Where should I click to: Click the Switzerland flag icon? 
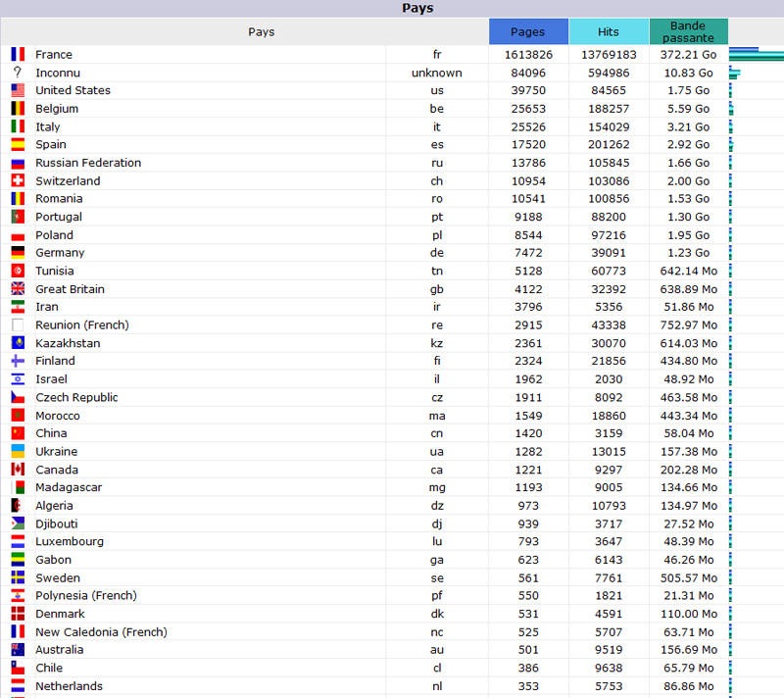(18, 180)
